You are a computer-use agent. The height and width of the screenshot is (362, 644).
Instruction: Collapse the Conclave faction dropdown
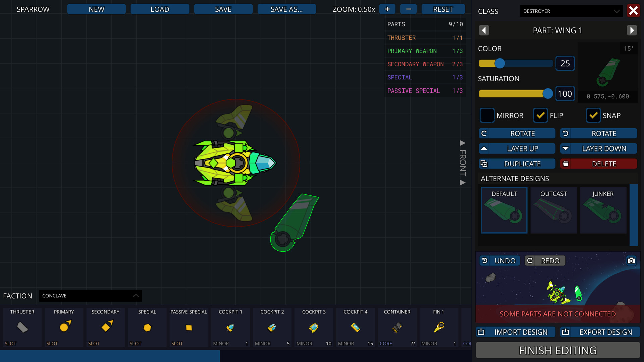pyautogui.click(x=90, y=296)
